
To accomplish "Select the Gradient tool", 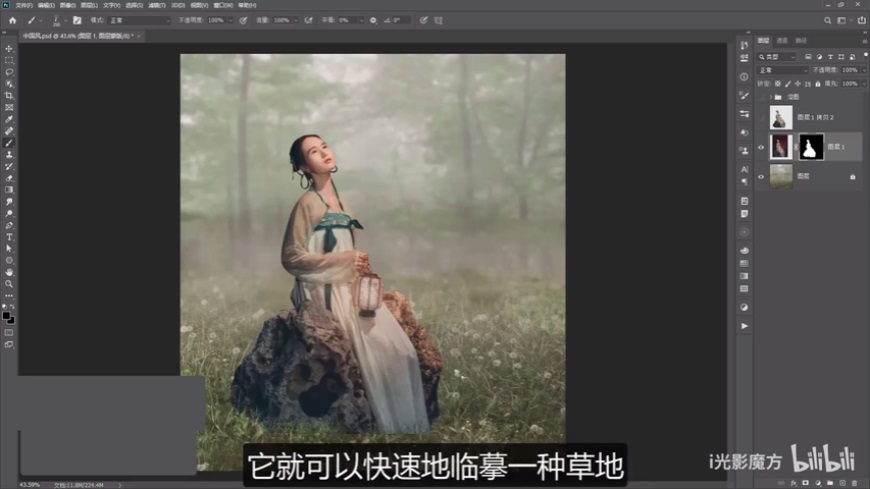I will click(9, 190).
